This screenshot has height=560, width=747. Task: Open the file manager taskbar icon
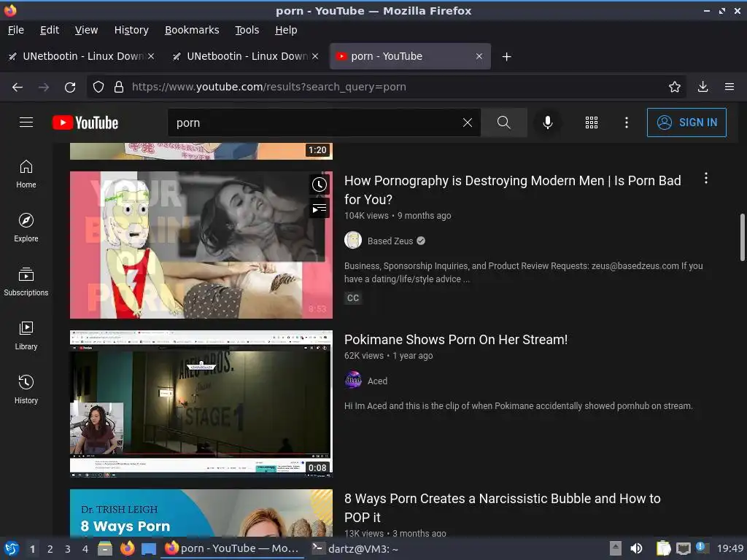point(105,548)
